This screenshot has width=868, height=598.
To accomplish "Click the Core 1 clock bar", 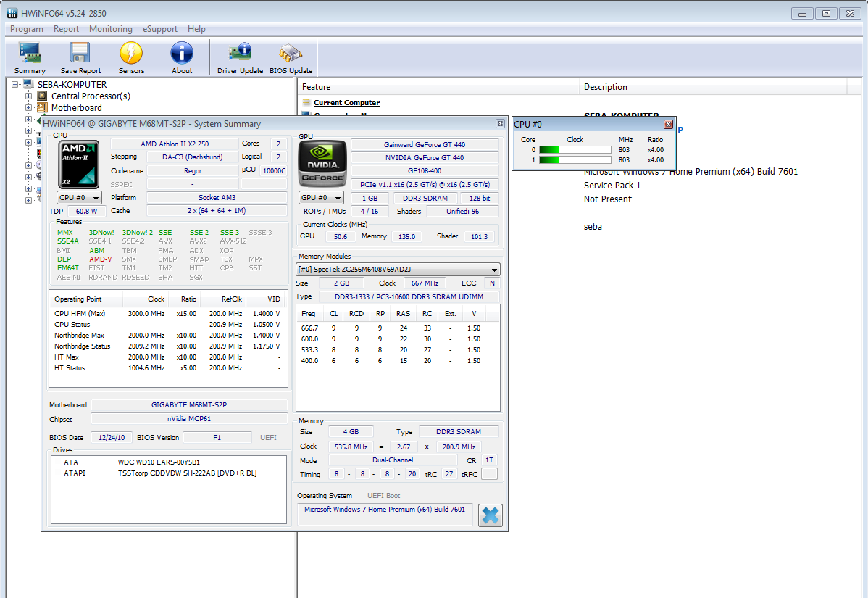I will click(x=575, y=160).
